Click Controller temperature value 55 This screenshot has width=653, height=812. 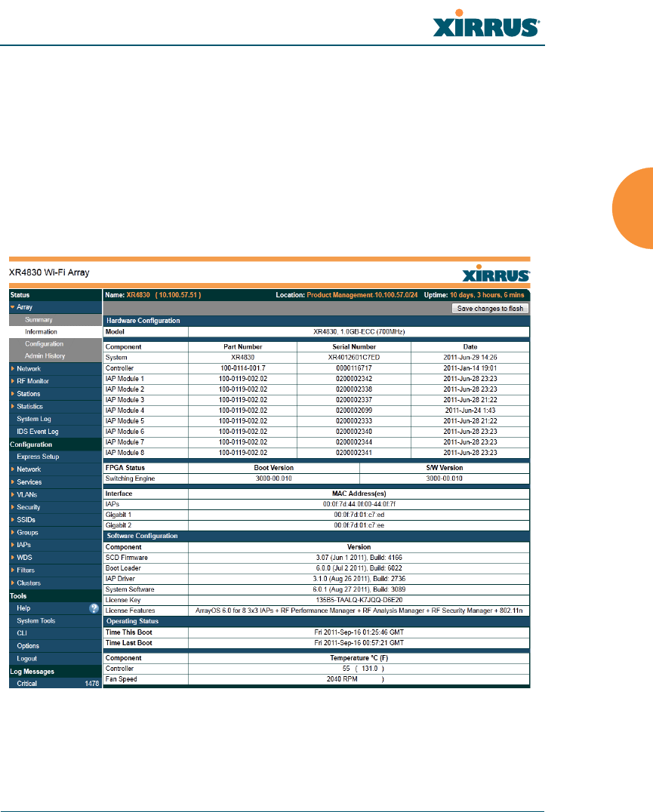pos(346,669)
